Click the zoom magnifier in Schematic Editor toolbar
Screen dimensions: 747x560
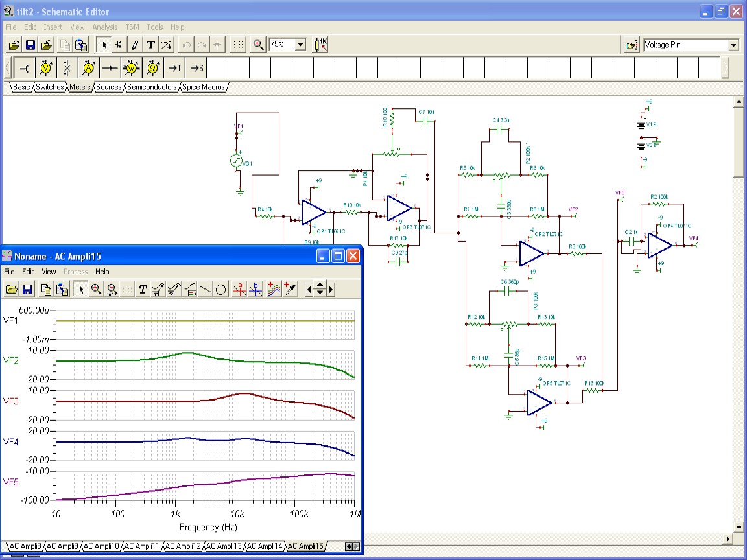click(x=258, y=45)
